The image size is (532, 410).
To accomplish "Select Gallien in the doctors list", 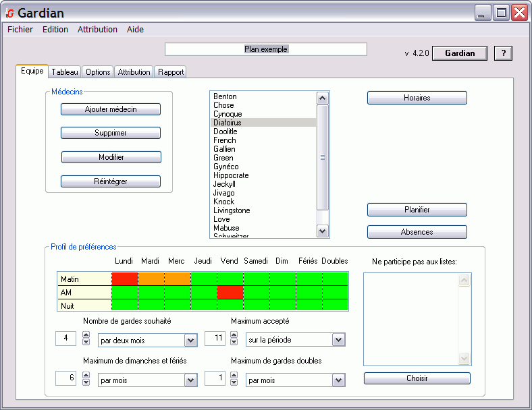I will 263,149.
